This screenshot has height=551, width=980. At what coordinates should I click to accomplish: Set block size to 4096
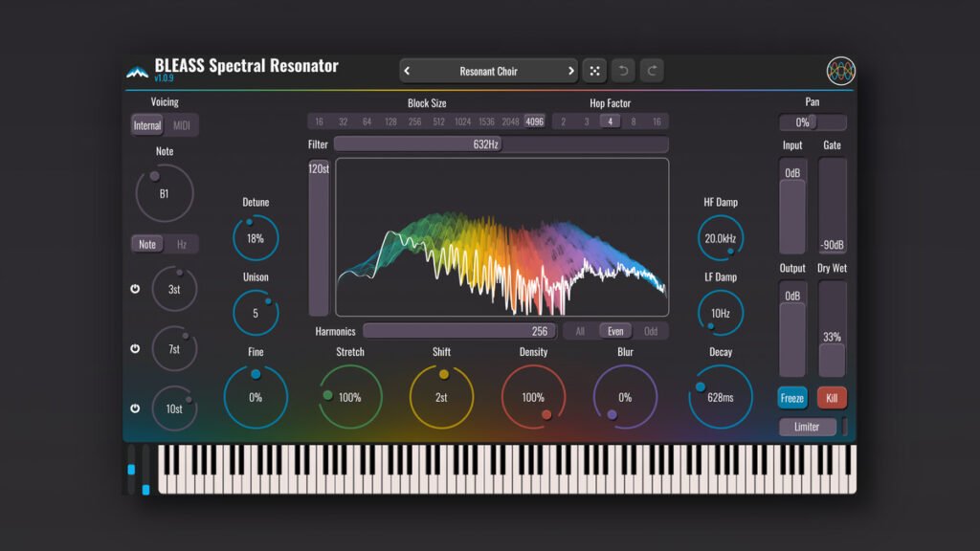[534, 121]
